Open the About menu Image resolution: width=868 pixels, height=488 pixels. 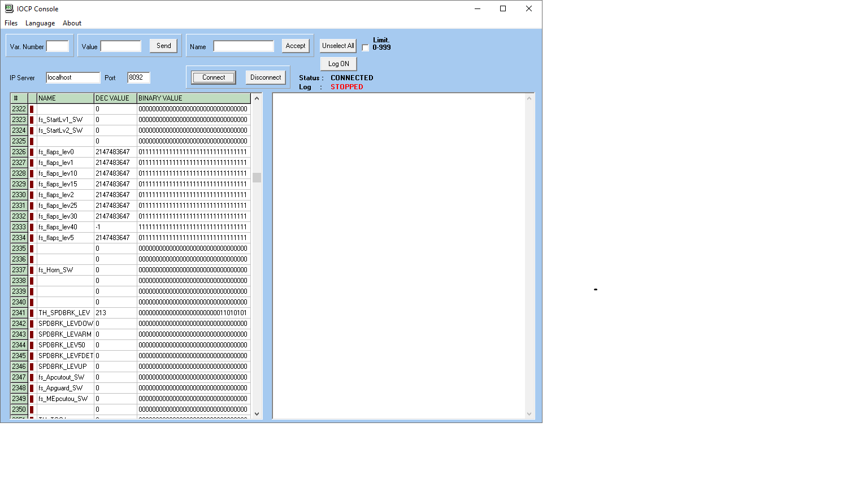click(x=72, y=23)
